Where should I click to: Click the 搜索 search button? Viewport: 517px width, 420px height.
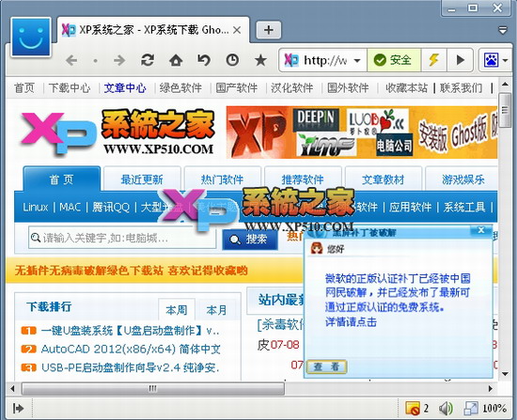pos(250,239)
